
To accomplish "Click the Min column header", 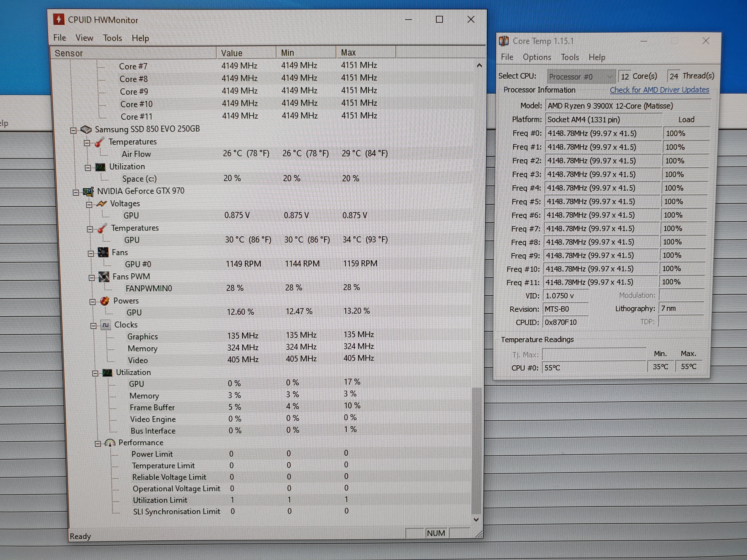I will coord(306,53).
